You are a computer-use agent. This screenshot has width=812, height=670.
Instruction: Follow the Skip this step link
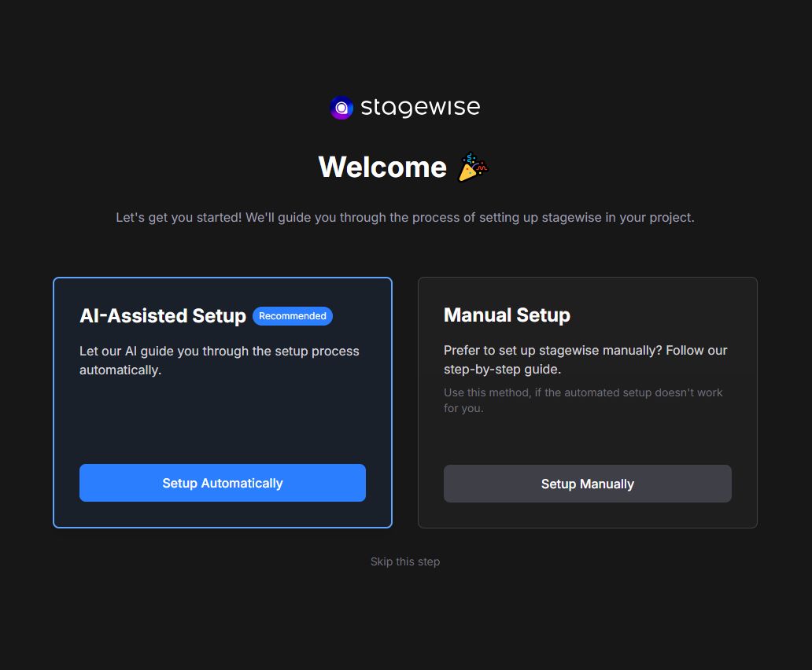point(405,561)
